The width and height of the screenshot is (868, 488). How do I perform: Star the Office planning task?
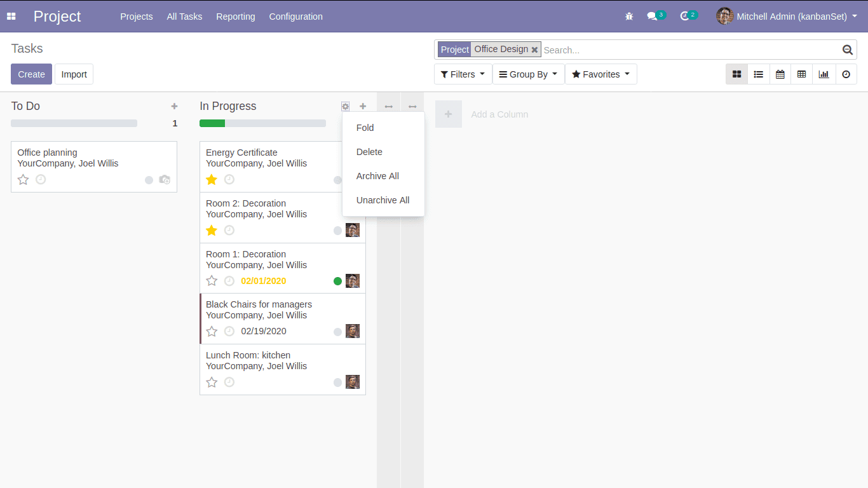click(24, 180)
